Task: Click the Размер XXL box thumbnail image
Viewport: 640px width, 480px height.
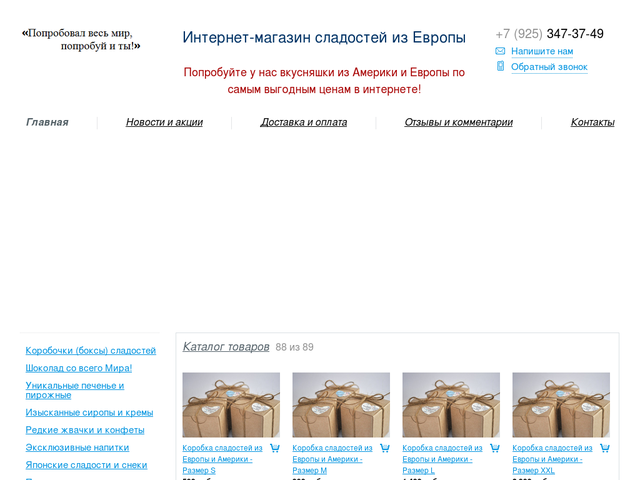Action: click(561, 405)
